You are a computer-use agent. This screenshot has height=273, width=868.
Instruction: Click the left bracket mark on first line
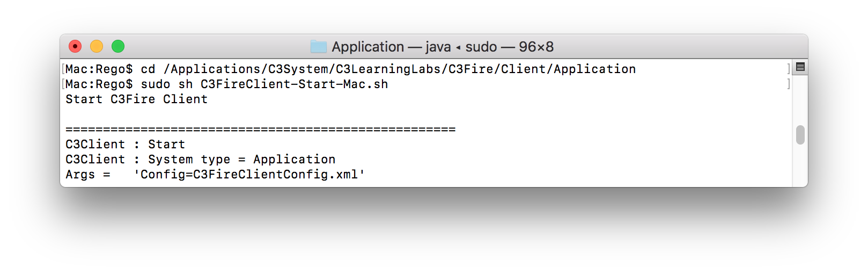pos(63,69)
